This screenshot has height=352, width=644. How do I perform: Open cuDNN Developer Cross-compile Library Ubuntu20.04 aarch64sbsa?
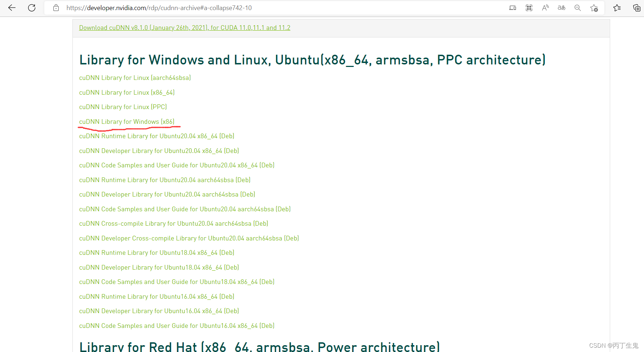coord(189,238)
